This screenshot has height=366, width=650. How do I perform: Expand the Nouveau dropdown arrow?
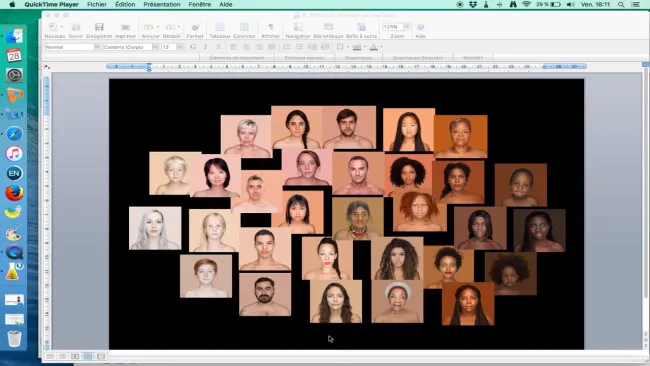click(x=62, y=27)
